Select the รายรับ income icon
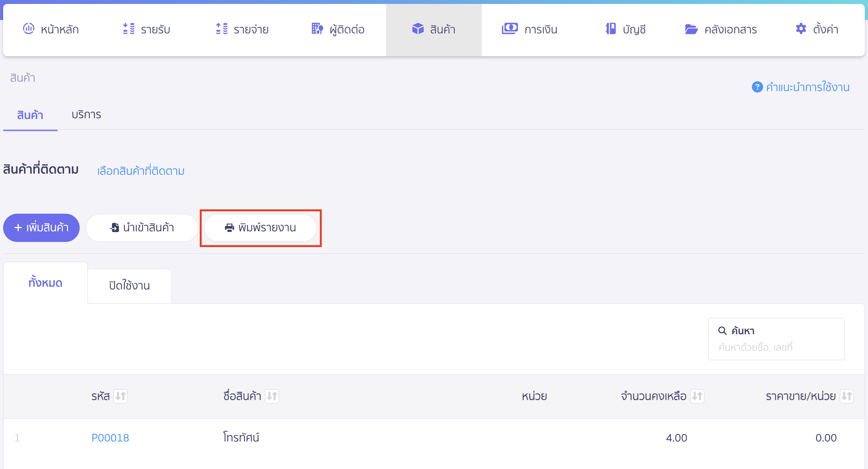This screenshot has height=469, width=868. coord(128,29)
